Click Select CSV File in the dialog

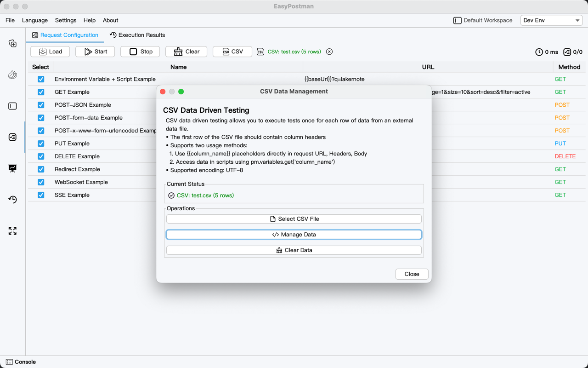click(294, 219)
